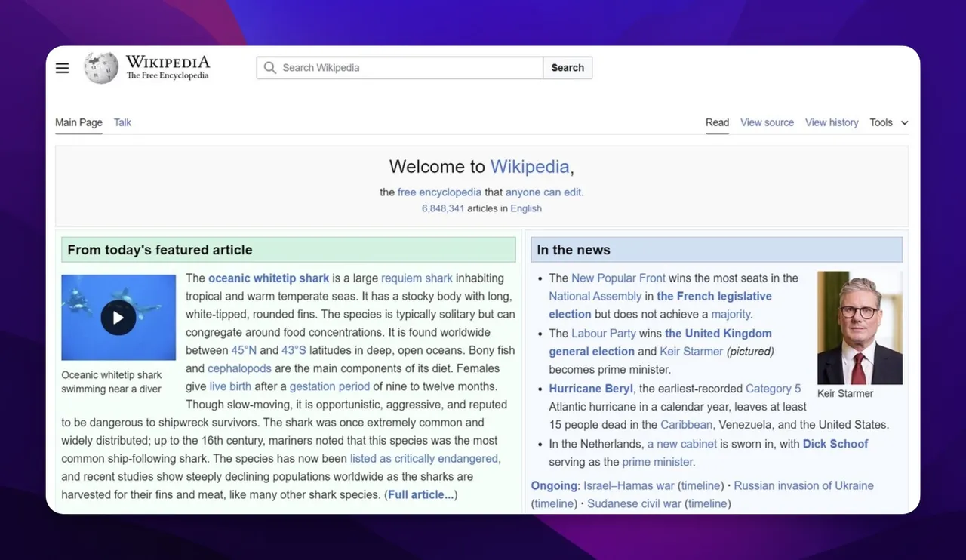Screen dimensions: 966x560
Task: Follow the requiem shark link
Action: tap(417, 278)
